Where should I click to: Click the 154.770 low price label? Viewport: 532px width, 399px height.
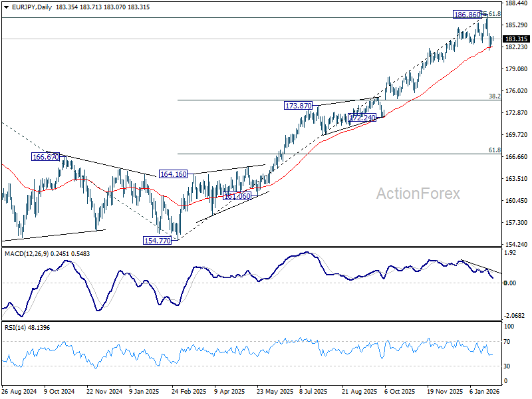tap(157, 241)
